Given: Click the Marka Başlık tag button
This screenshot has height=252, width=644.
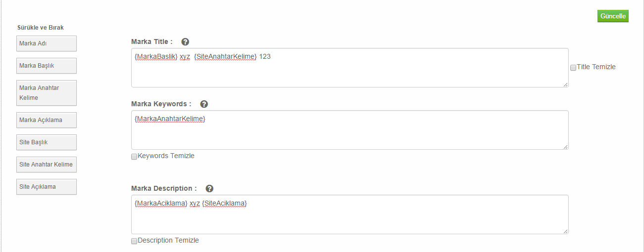Looking at the screenshot, I should pos(47,66).
